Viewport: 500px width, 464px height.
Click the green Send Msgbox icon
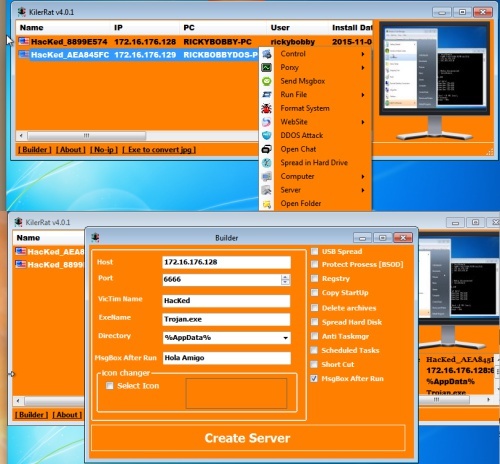(x=266, y=81)
